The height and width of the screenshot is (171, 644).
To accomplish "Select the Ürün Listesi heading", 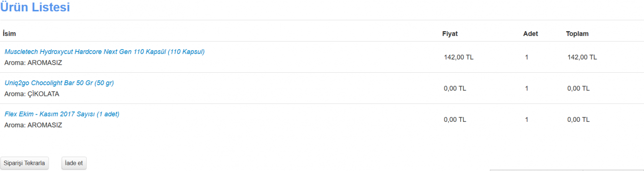I will coord(35,7).
